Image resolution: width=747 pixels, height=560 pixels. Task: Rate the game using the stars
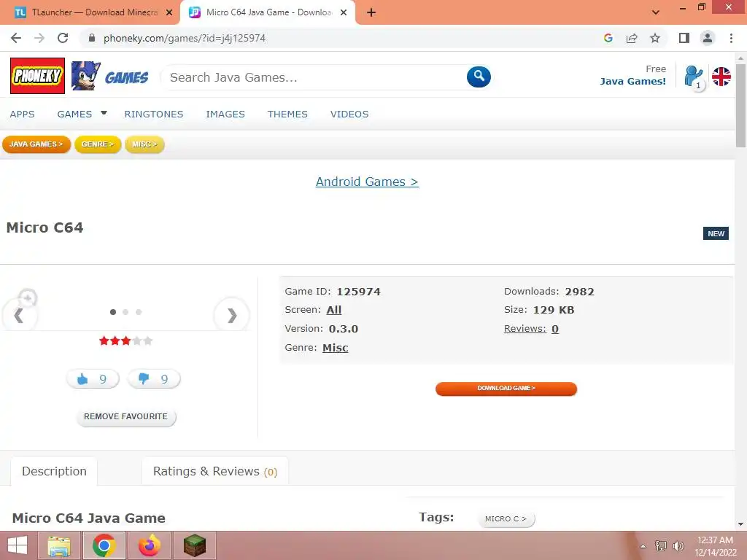[125, 341]
